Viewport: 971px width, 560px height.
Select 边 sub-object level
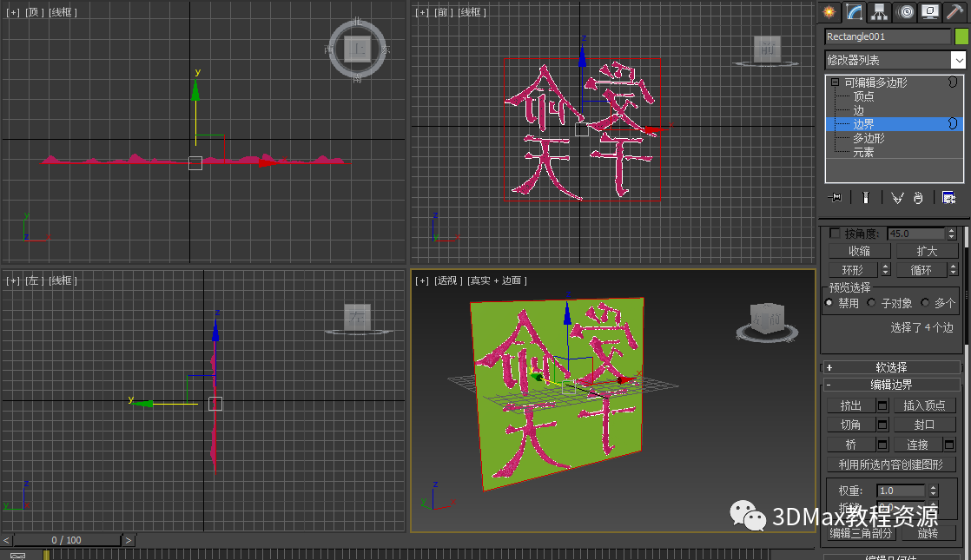point(858,110)
